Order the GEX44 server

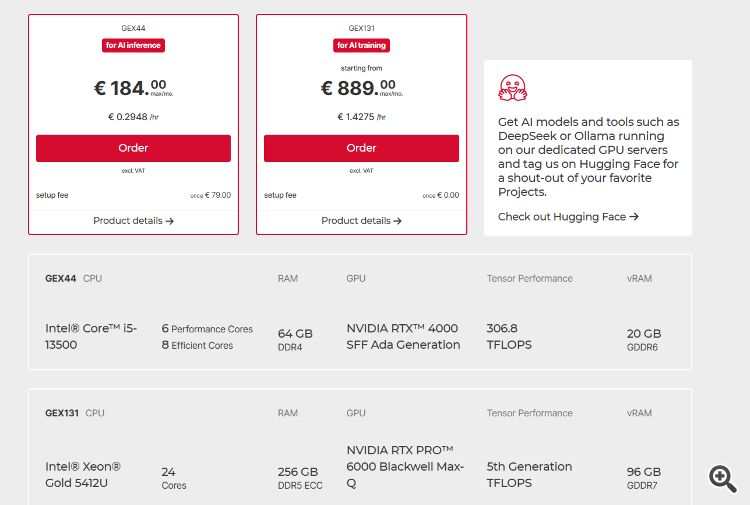pos(133,148)
